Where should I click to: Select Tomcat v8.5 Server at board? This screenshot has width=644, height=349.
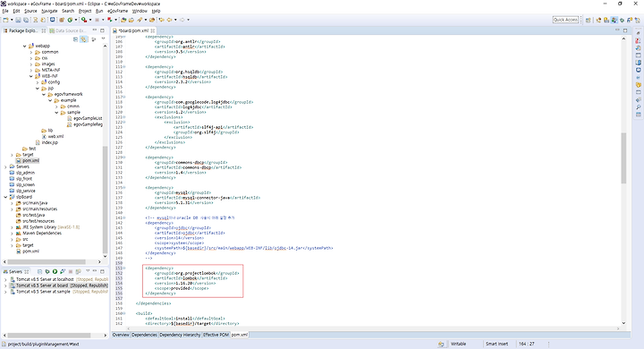tap(59, 285)
